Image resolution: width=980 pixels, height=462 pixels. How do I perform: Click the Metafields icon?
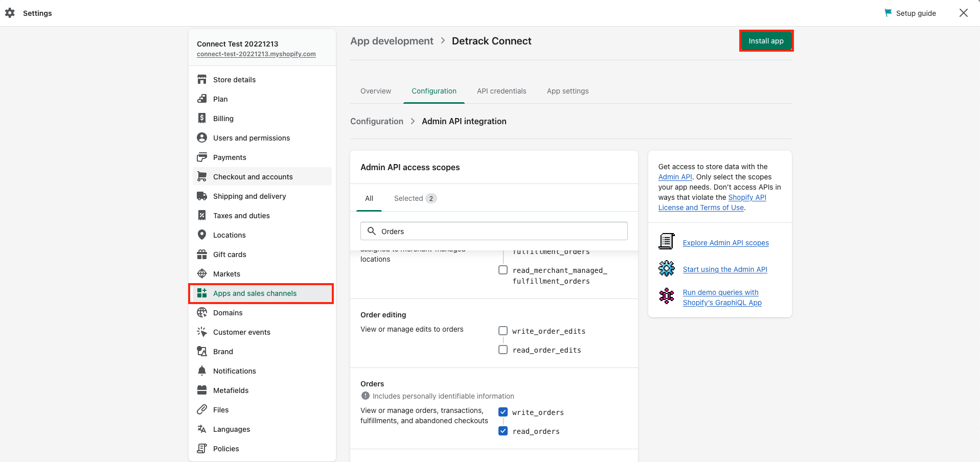(202, 390)
